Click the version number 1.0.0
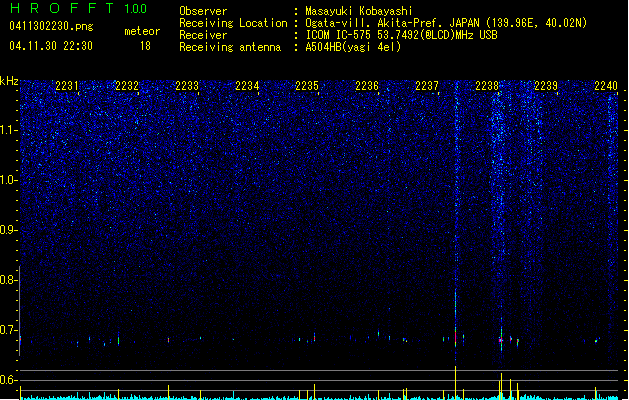 point(136,8)
